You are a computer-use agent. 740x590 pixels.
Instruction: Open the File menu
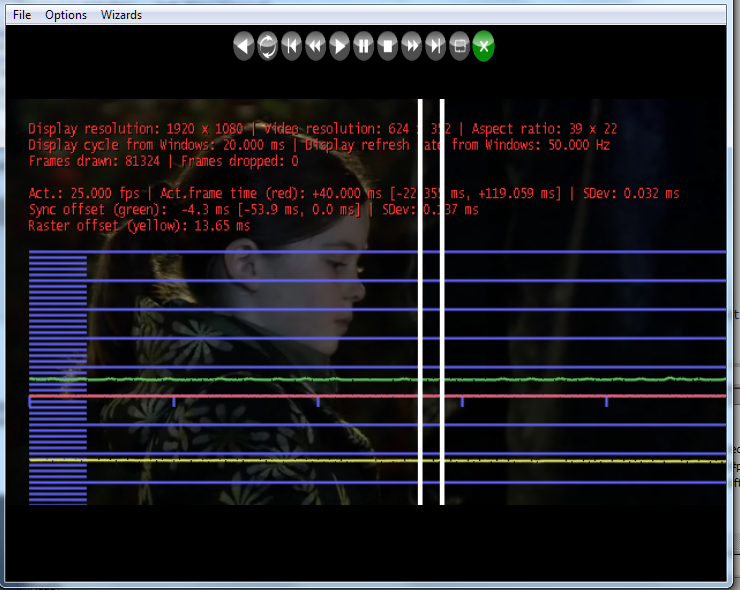[22, 15]
